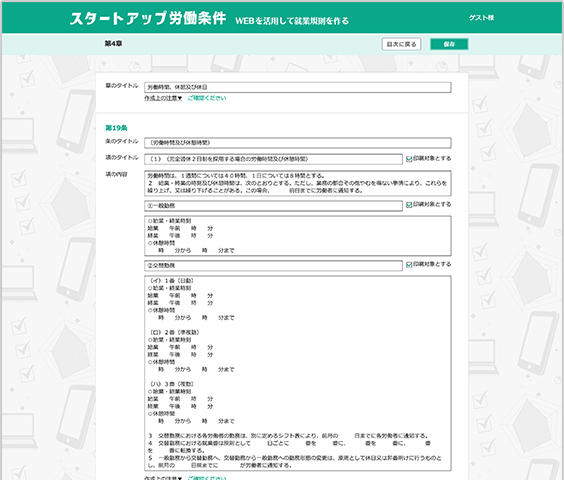The width and height of the screenshot is (564, 480).
Task: Click the header tagline WEBを活用して就業規則を作る
Action: click(x=292, y=21)
